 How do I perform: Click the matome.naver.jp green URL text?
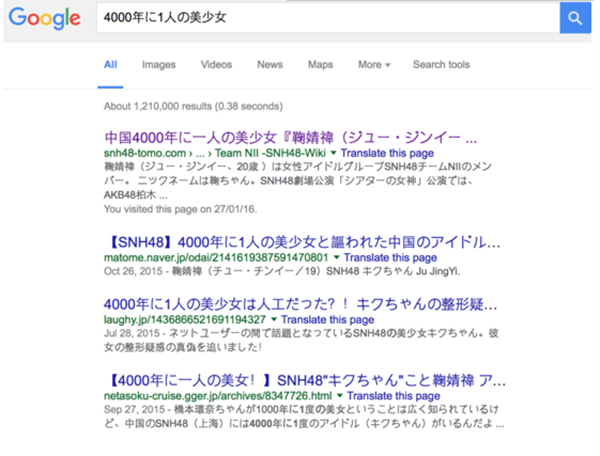tap(216, 257)
